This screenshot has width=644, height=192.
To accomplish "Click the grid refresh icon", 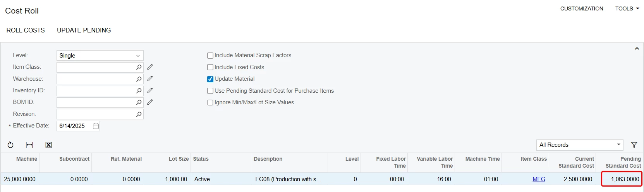I will pos(10,145).
